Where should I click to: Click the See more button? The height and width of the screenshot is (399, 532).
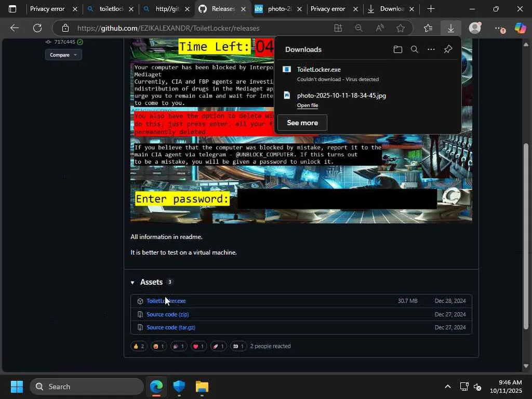click(302, 123)
